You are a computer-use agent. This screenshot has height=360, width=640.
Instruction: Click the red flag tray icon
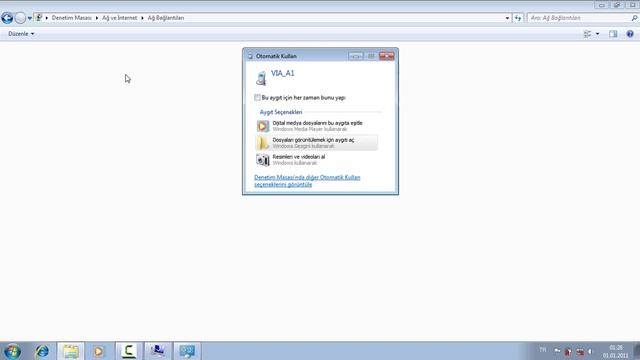point(568,351)
